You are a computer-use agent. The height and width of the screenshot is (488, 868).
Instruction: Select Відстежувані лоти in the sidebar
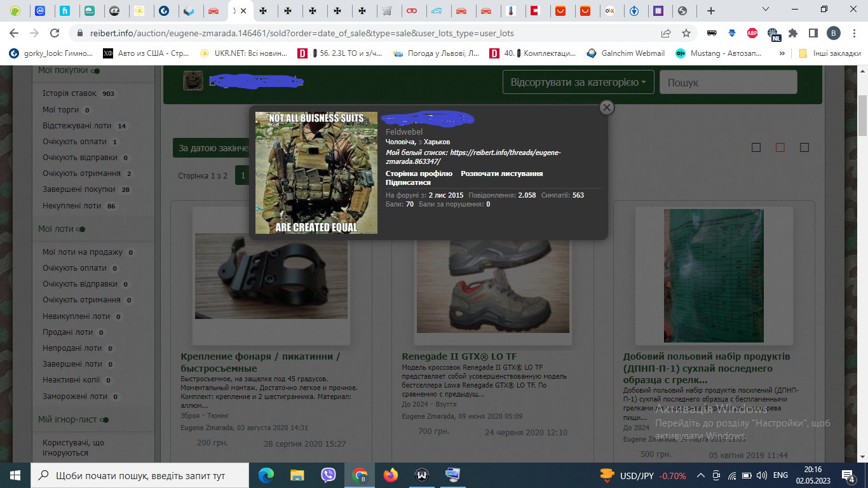pyautogui.click(x=76, y=126)
